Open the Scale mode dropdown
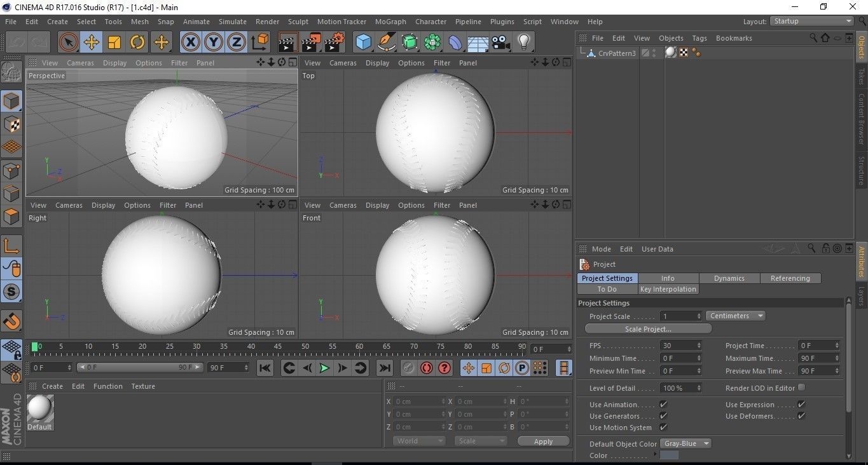Viewport: 868px width, 465px height. 481,441
